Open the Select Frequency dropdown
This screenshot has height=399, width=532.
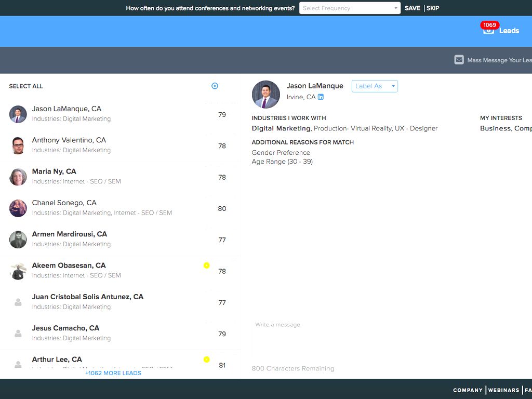click(x=350, y=8)
